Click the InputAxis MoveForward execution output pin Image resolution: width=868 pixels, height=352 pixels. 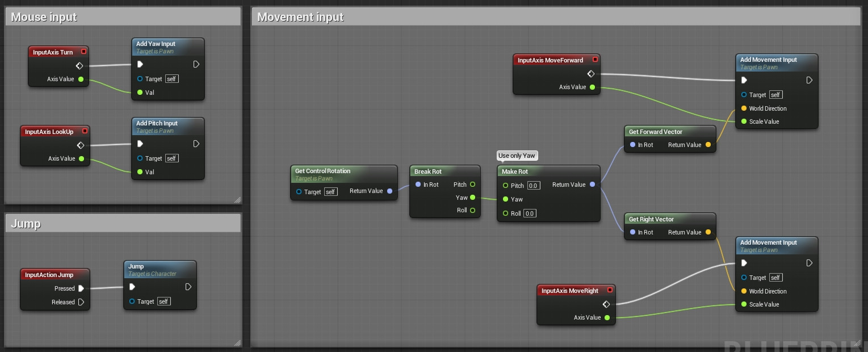(x=591, y=74)
